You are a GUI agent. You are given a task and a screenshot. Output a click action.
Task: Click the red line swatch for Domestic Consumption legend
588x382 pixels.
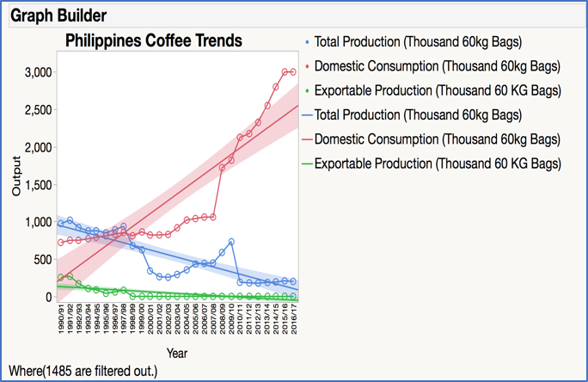click(307, 139)
